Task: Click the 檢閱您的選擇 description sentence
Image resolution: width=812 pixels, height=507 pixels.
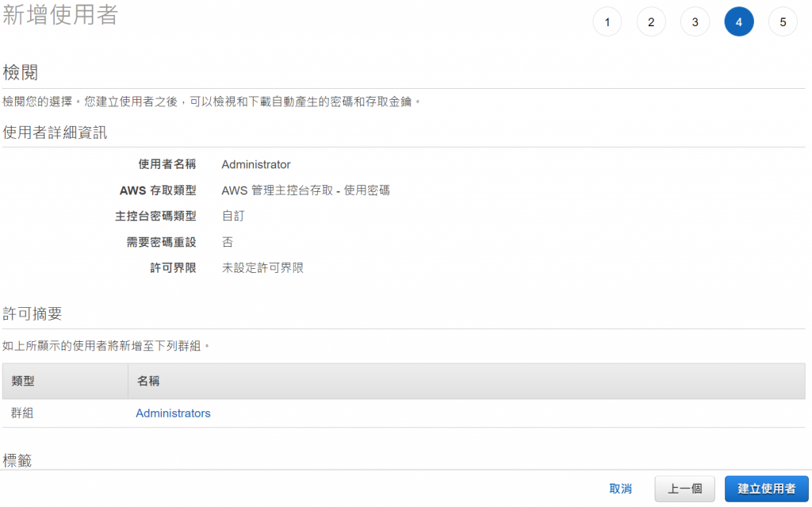Action: tap(211, 102)
